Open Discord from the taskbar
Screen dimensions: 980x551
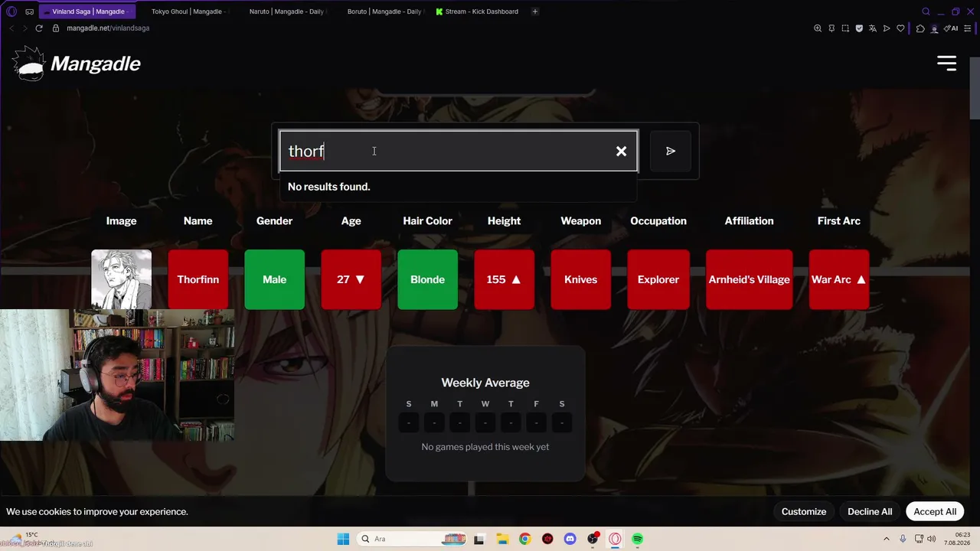coord(570,539)
